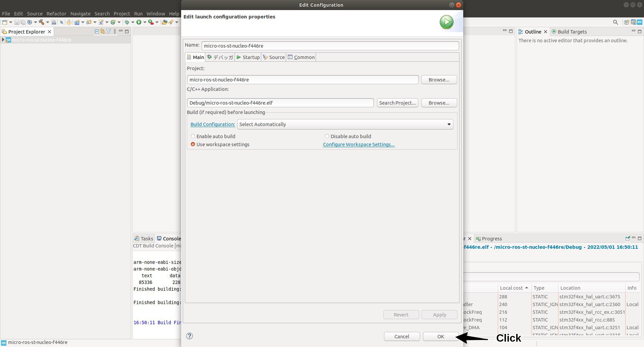Screen dimensions: 644x347
Task: Switch to the C/C++ perspective icon
Action: point(633,22)
